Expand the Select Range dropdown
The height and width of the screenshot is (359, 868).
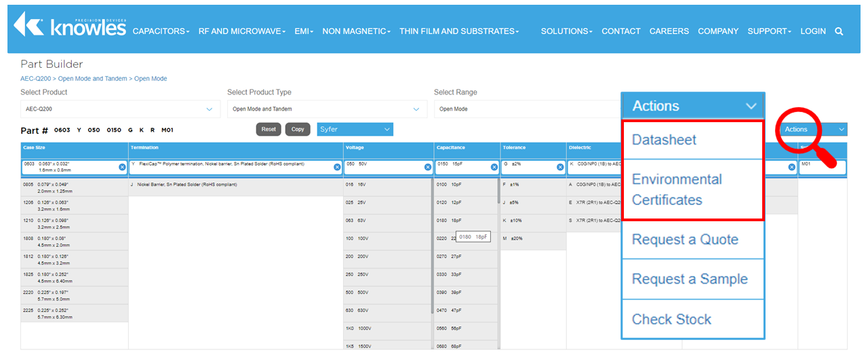click(527, 109)
